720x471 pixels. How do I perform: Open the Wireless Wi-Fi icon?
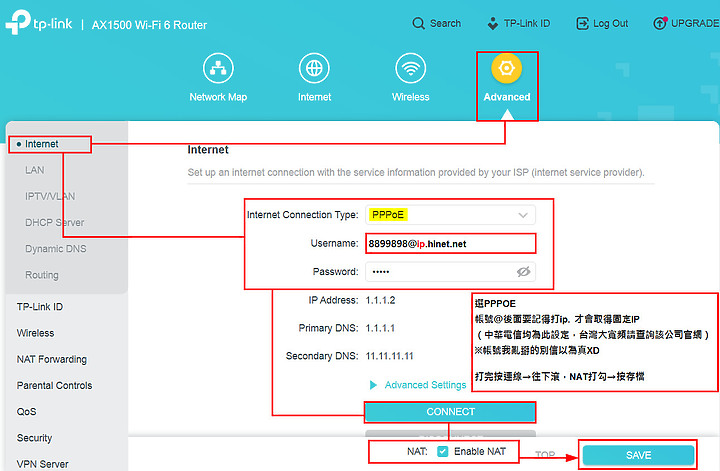[x=411, y=68]
